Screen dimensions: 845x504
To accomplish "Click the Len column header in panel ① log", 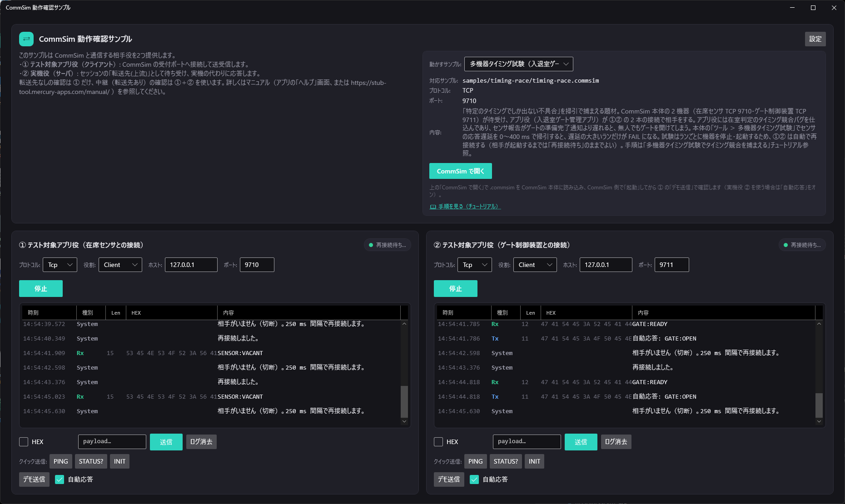I will pyautogui.click(x=116, y=313).
